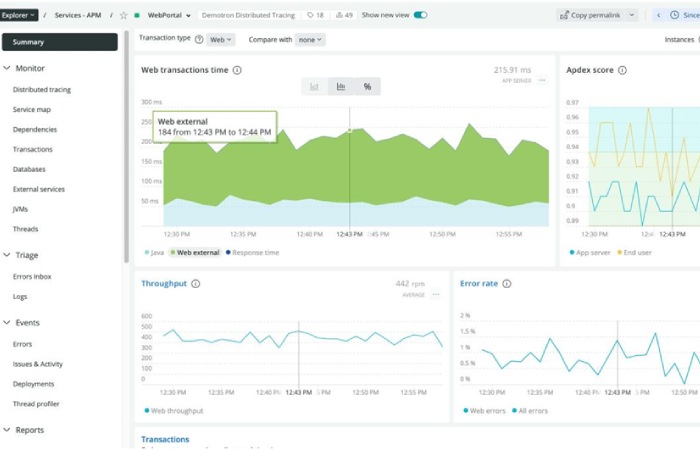Open Errors under Events
Image resolution: width=700 pixels, height=450 pixels.
22,344
